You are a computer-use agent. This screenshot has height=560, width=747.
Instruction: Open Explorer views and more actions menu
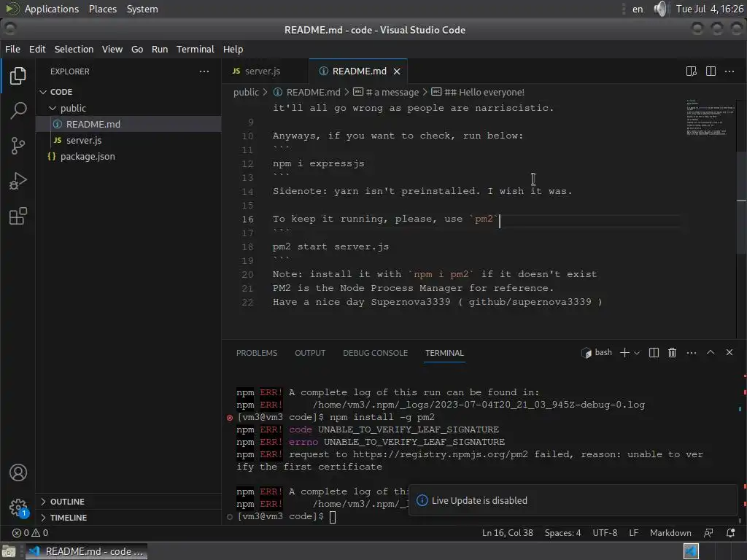click(x=204, y=71)
